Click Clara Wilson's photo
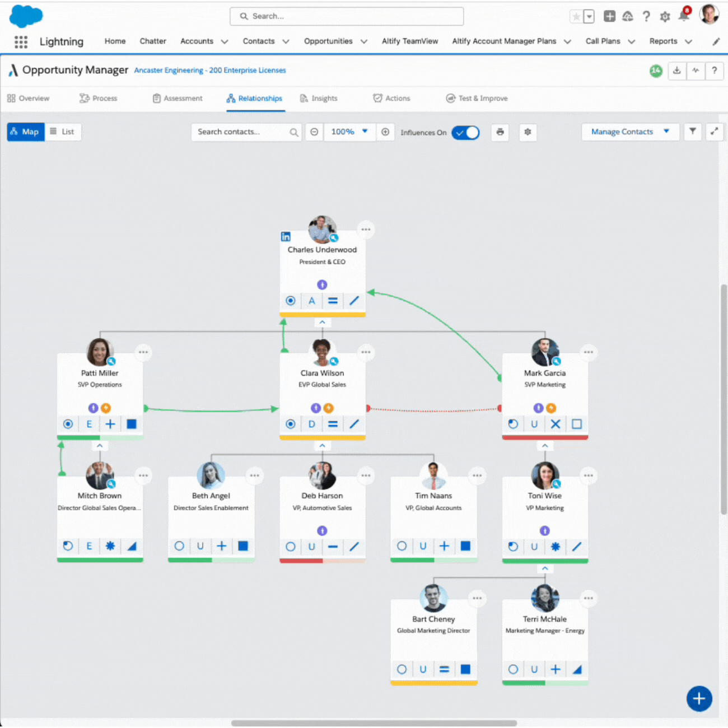Image resolution: width=728 pixels, height=728 pixels. 322,353
